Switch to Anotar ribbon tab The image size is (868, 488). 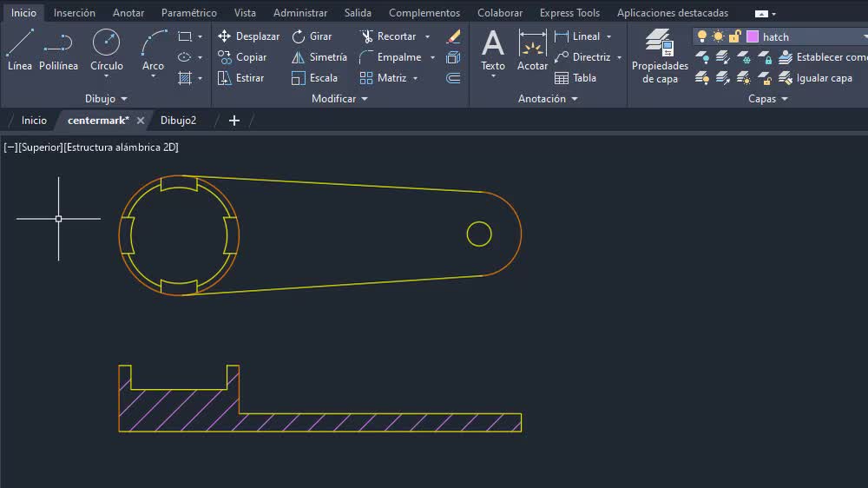[x=128, y=13]
